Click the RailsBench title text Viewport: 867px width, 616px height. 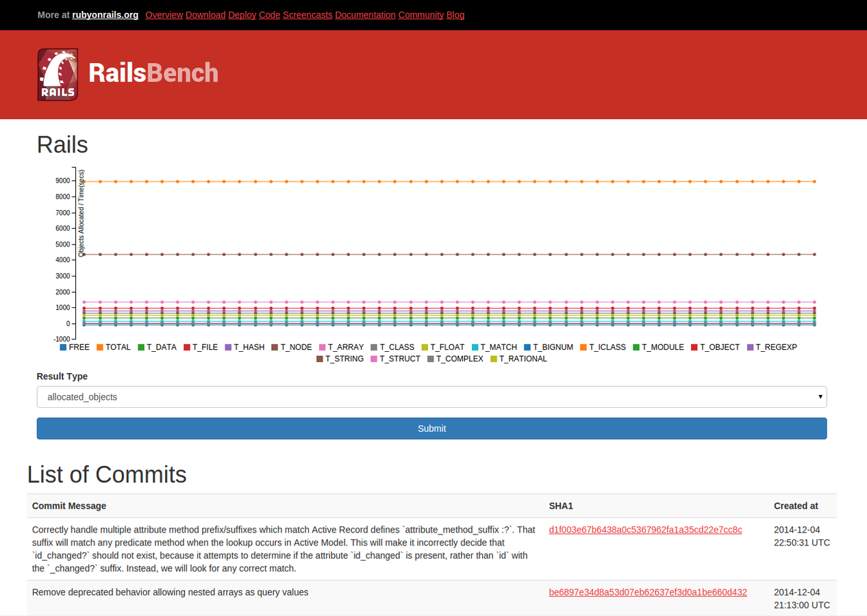click(153, 73)
